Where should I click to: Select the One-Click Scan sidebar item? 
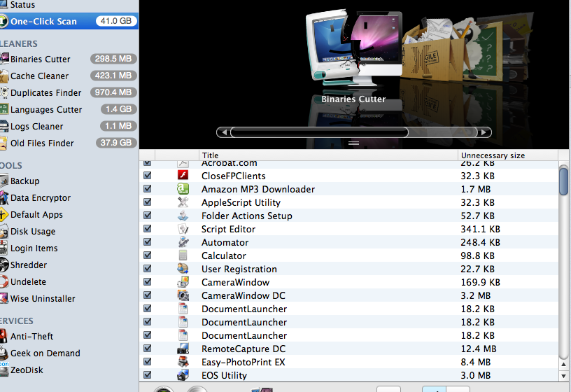(69, 21)
